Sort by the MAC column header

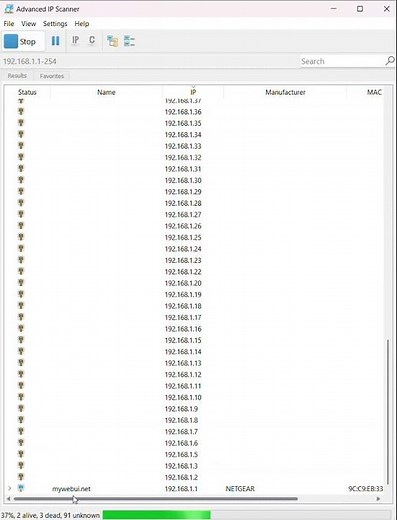tap(374, 92)
